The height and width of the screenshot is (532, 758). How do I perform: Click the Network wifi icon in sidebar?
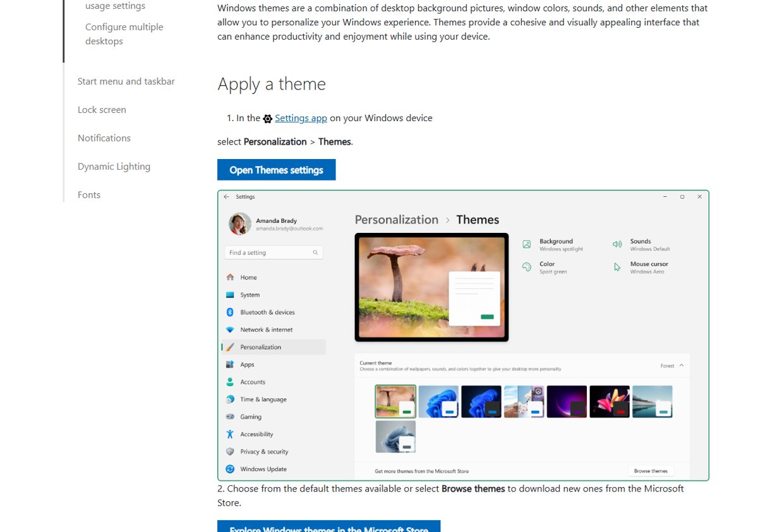click(x=230, y=329)
